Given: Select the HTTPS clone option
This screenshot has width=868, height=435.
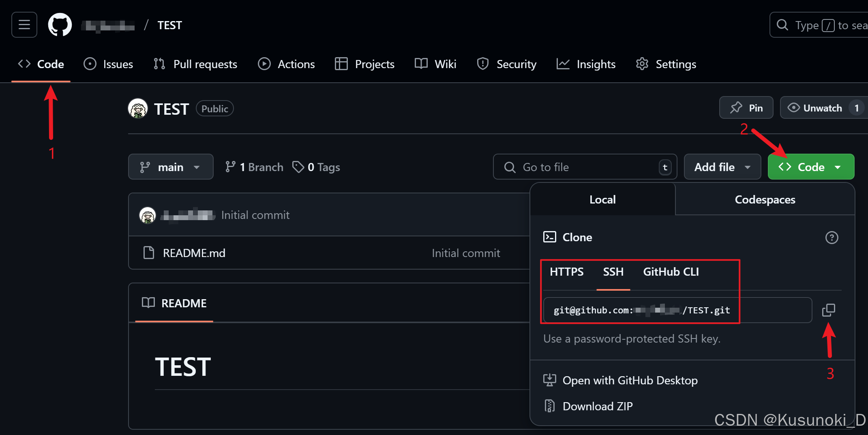Looking at the screenshot, I should pos(566,272).
